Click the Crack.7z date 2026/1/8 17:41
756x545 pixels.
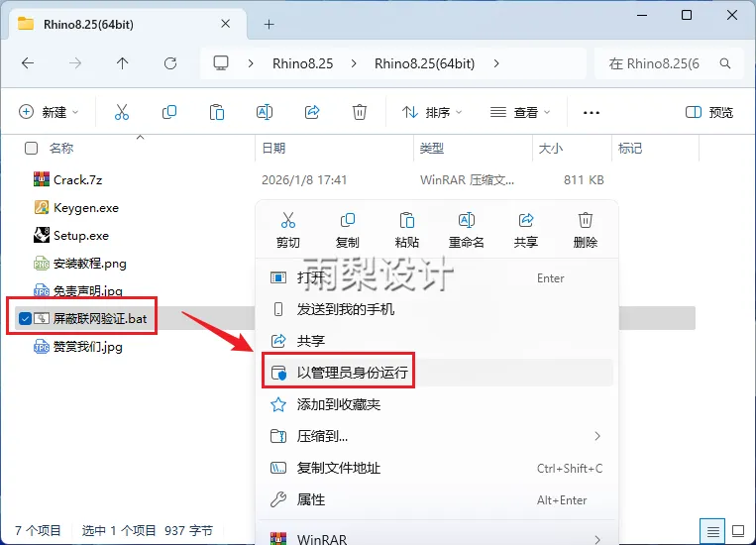304,180
